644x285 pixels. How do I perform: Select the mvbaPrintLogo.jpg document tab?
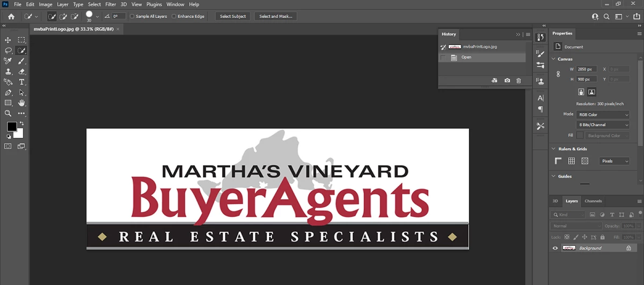(x=76, y=28)
